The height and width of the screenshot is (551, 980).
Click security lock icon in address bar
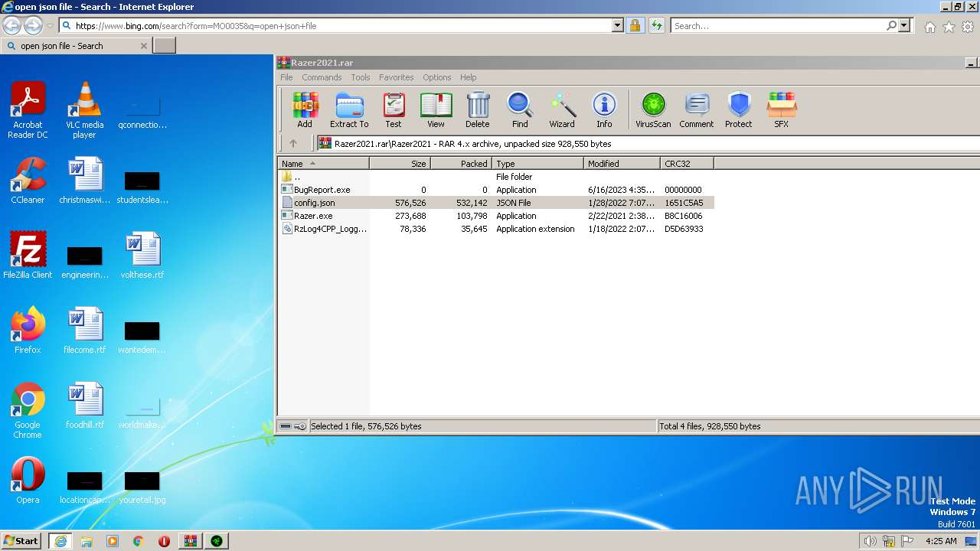click(635, 25)
